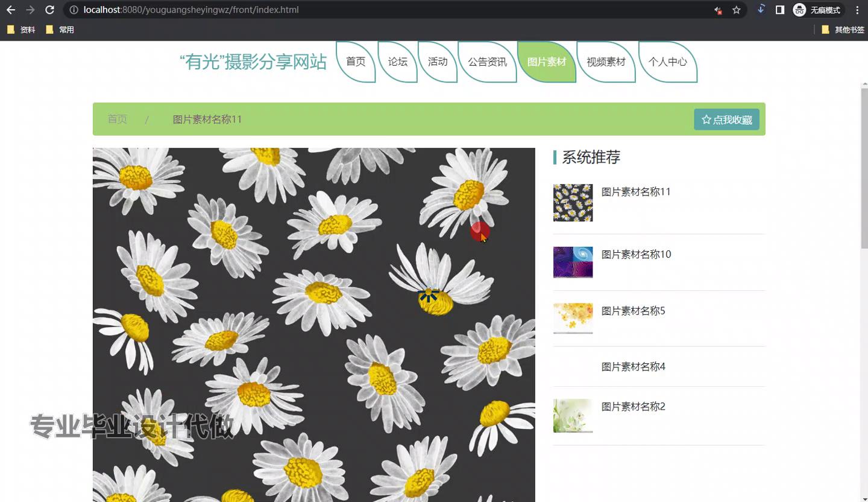Screen dimensions: 868x502
Task: Open the 其他书签 bookmarks folder
Action: (x=843, y=30)
